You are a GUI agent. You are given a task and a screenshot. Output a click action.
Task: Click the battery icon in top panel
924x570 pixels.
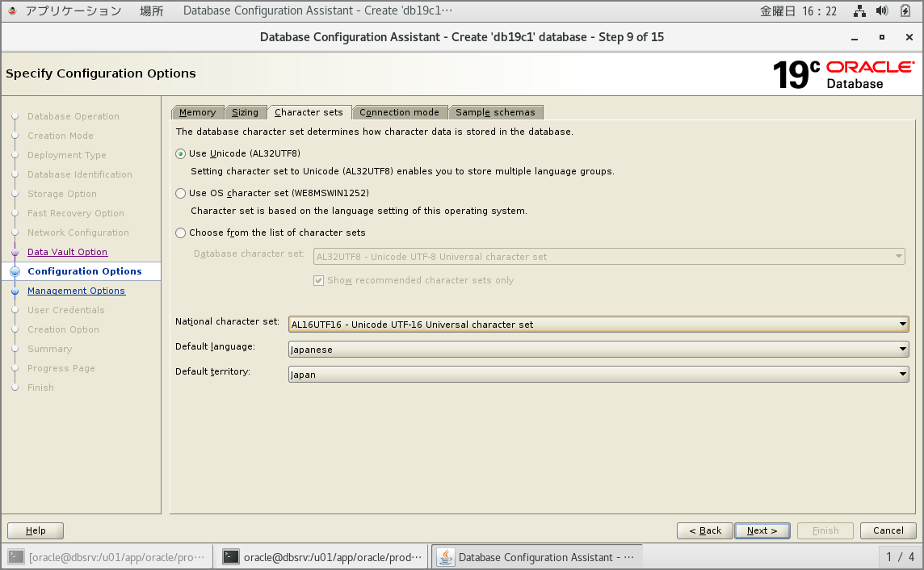tap(905, 11)
